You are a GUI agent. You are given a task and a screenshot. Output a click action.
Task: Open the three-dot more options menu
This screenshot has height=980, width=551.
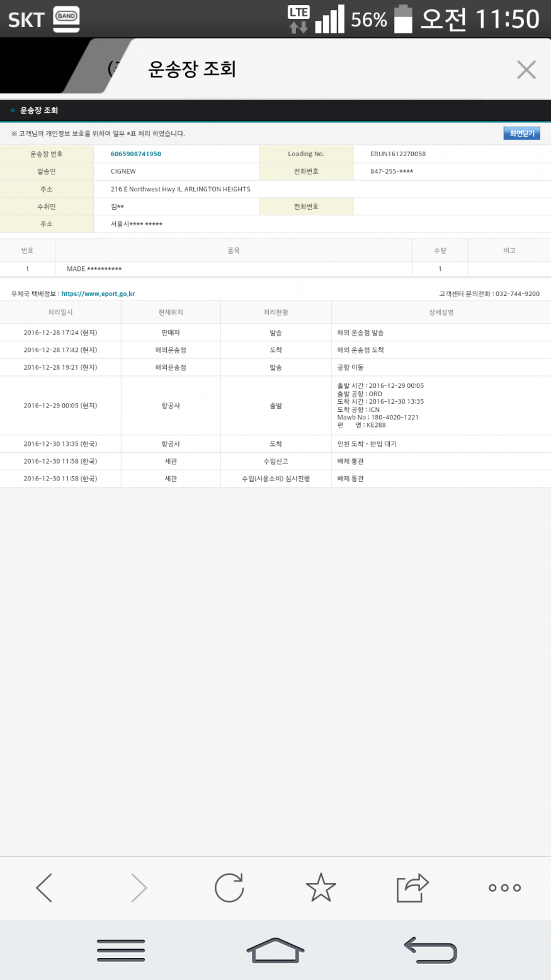point(504,888)
